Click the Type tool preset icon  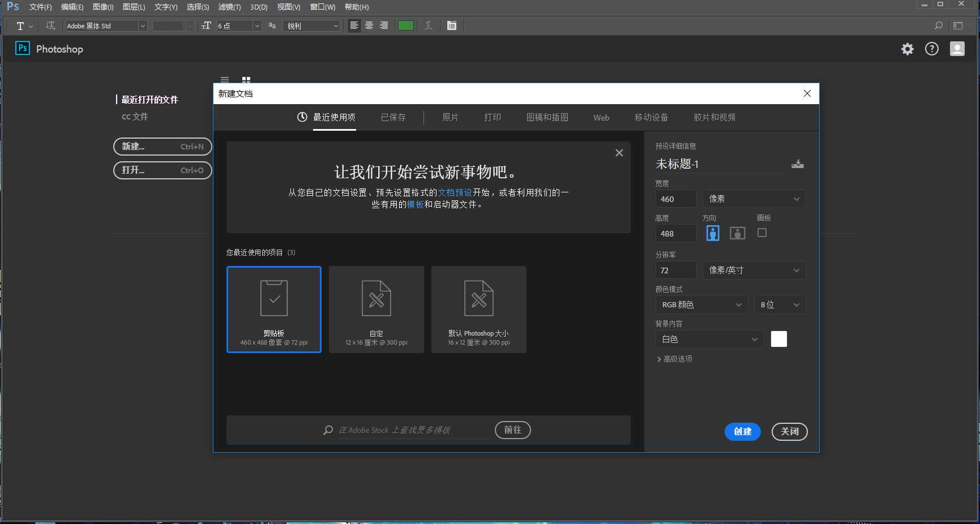click(20, 26)
